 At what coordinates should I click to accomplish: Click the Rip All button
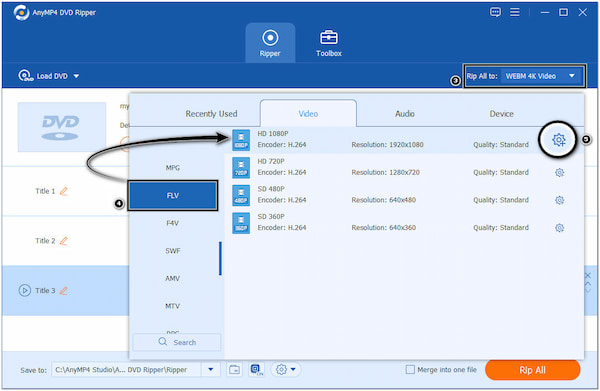[532, 370]
